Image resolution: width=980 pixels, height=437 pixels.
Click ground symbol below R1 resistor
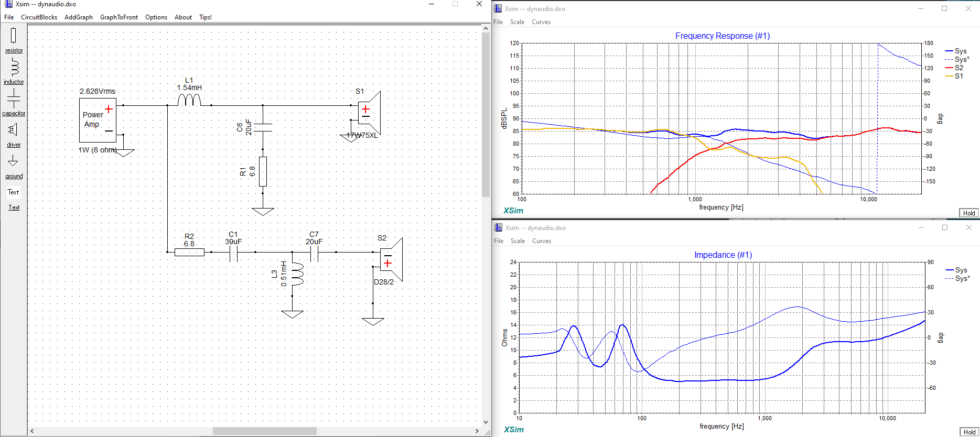tap(263, 212)
